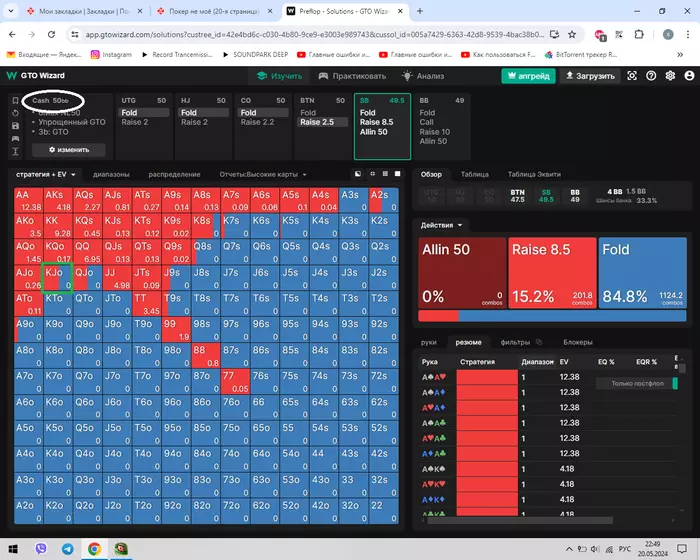Viewport: 700px width, 560px height.
Task: Click the reset/undo icon in left sidebar
Action: (x=15, y=113)
